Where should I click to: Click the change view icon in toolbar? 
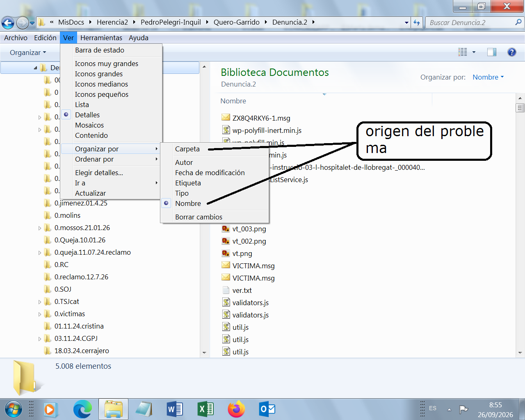(x=463, y=52)
